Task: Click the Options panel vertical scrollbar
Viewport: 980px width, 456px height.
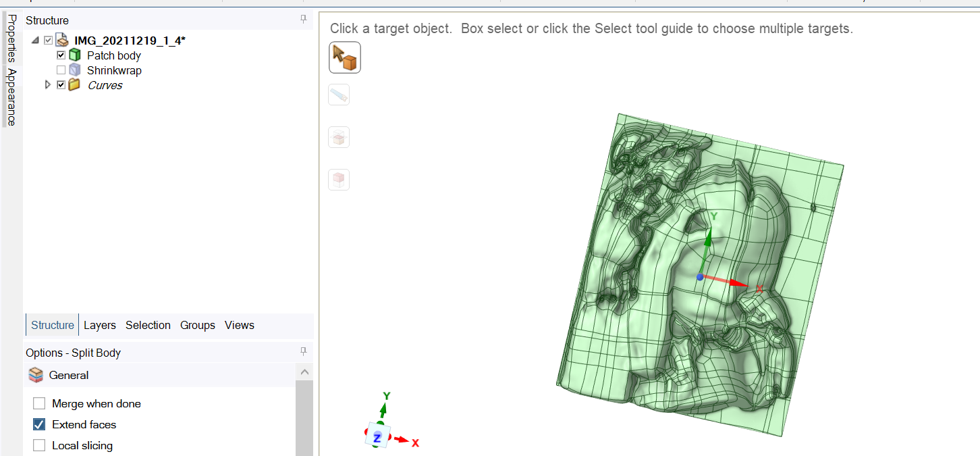Action: [304, 417]
